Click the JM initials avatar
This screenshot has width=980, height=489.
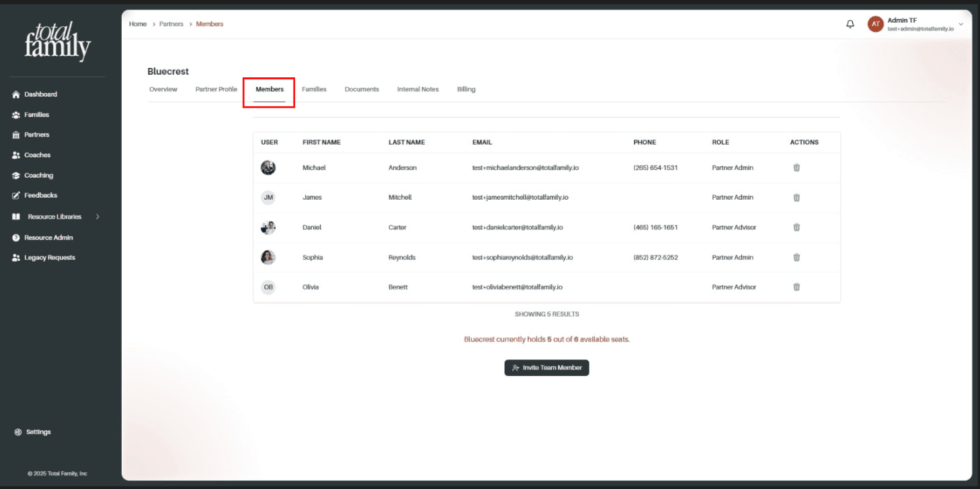coord(268,197)
